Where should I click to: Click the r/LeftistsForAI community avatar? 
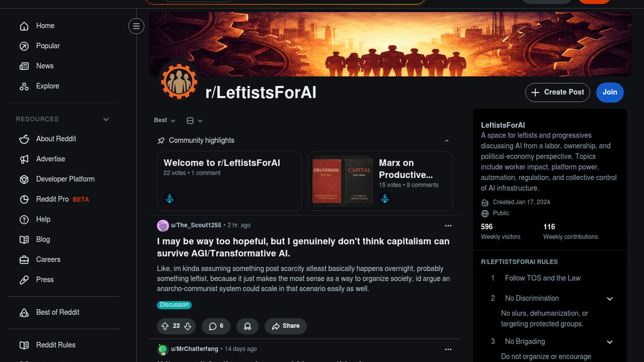point(179,81)
